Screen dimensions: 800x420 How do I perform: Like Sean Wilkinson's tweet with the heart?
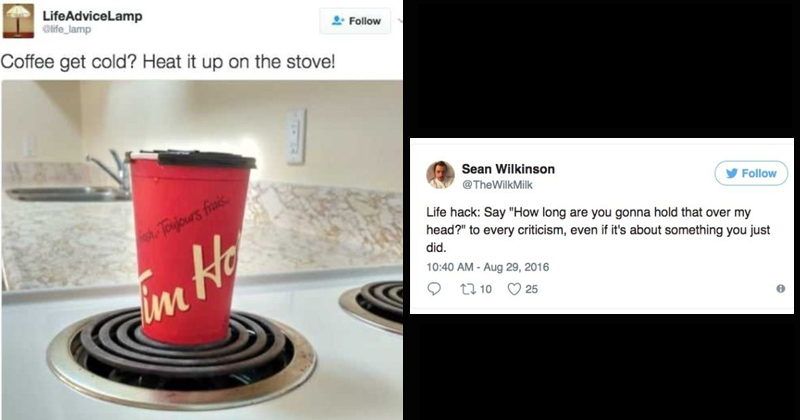point(514,289)
